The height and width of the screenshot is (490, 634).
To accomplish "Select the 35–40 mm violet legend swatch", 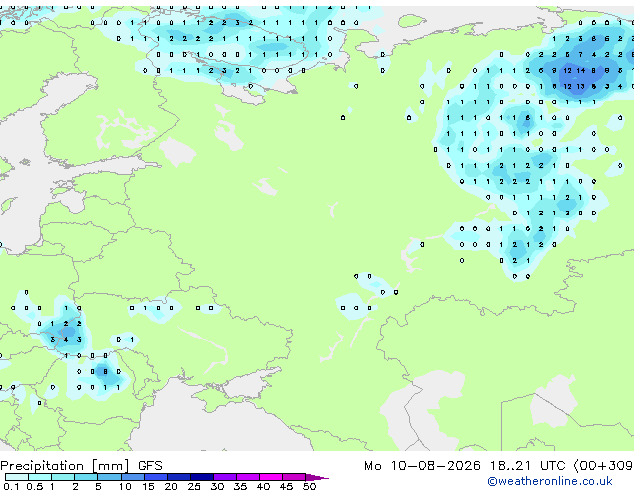I will (x=248, y=477).
